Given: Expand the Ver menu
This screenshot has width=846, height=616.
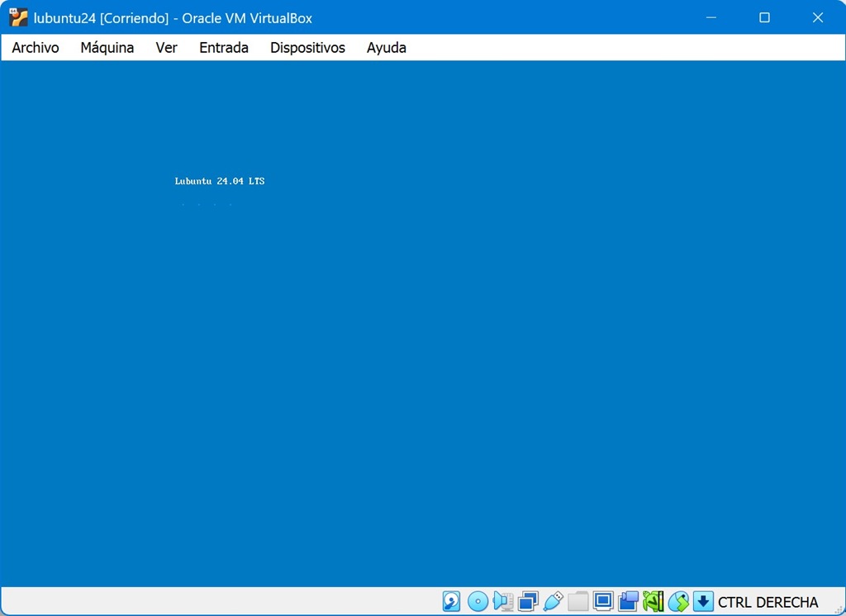Looking at the screenshot, I should tap(166, 48).
